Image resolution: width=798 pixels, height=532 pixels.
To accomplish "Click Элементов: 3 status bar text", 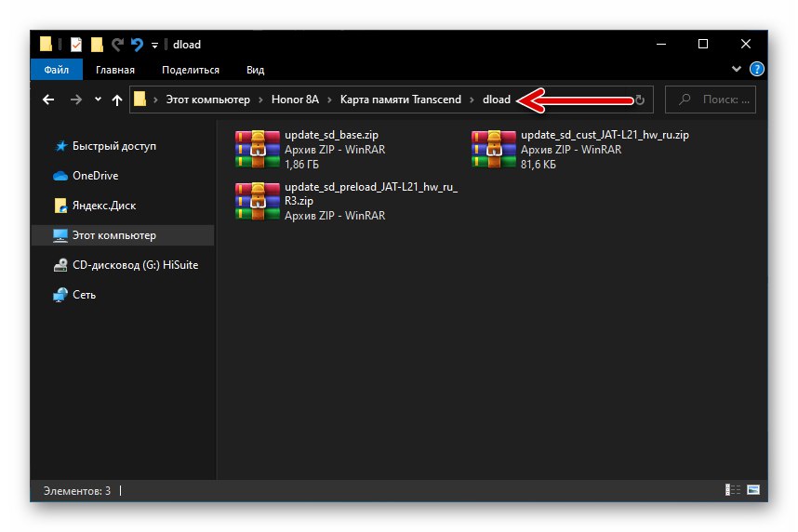I will coord(77,491).
